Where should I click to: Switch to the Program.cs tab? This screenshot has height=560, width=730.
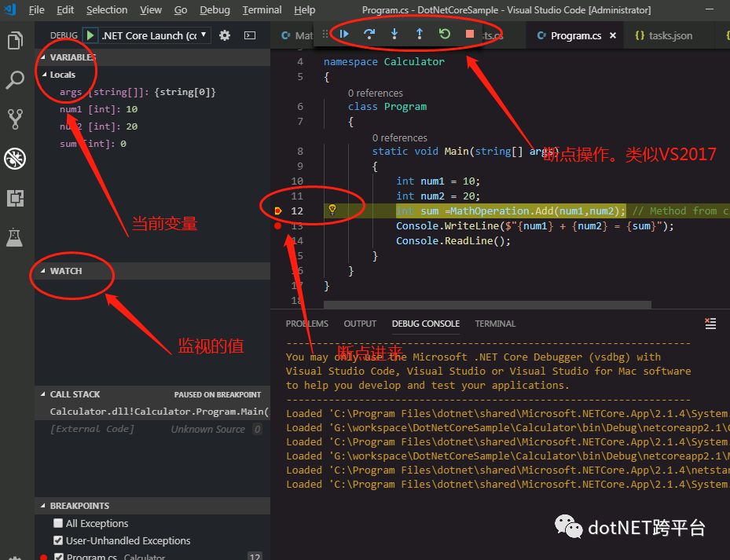pos(575,35)
